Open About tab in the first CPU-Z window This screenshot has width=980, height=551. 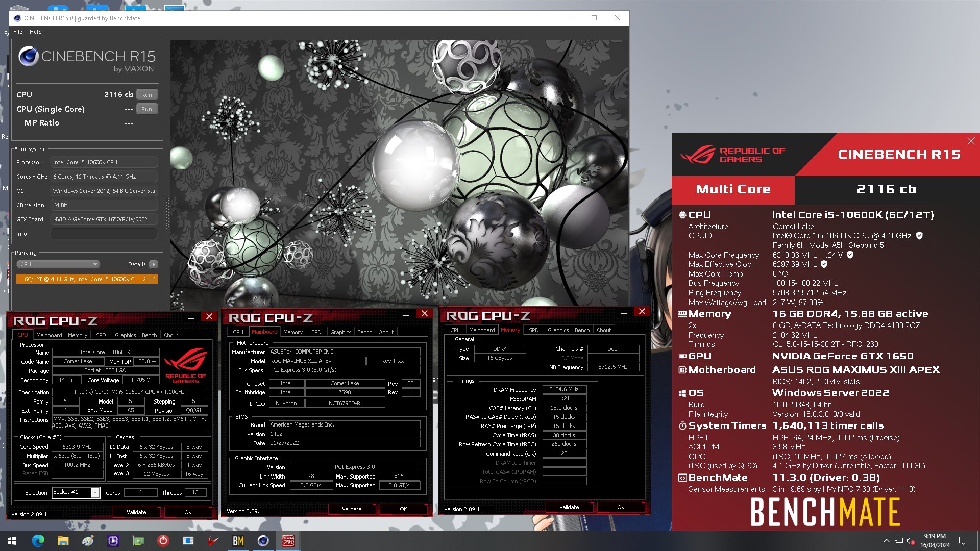coord(170,335)
